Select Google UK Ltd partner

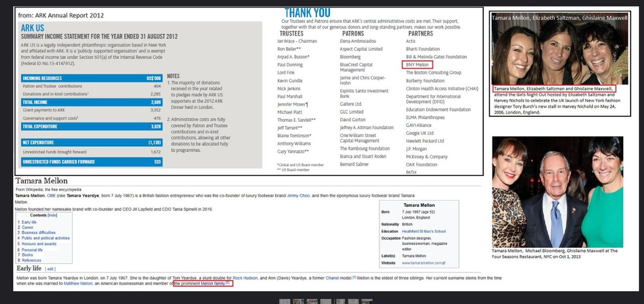420,133
